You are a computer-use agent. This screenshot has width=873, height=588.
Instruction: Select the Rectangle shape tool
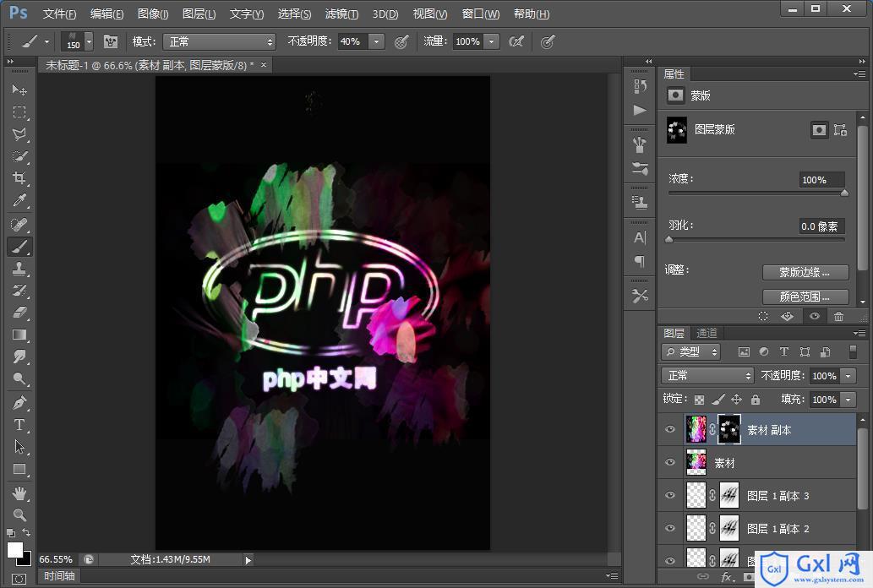(19, 469)
